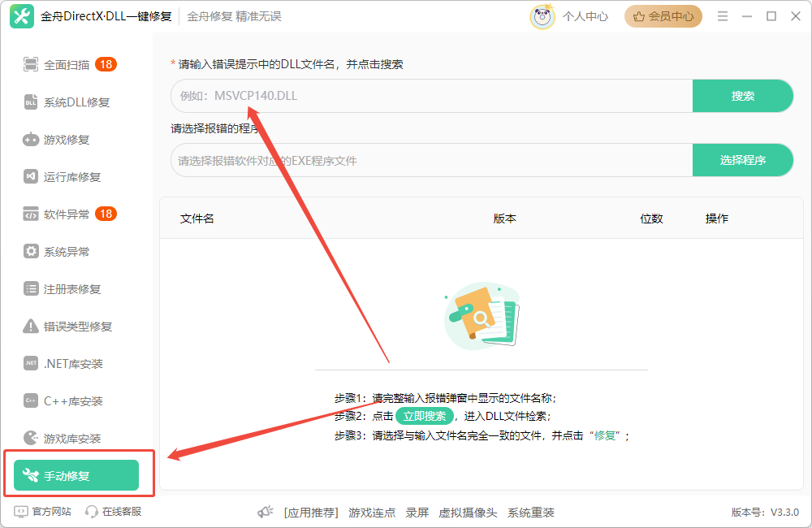Image resolution: width=812 pixels, height=528 pixels.
Task: Click 个人中心 link
Action: click(585, 16)
